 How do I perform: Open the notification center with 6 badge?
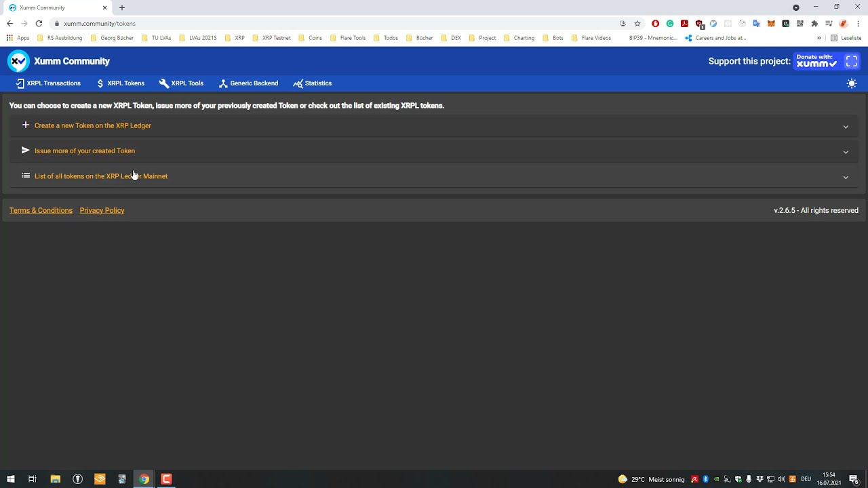[854, 479]
